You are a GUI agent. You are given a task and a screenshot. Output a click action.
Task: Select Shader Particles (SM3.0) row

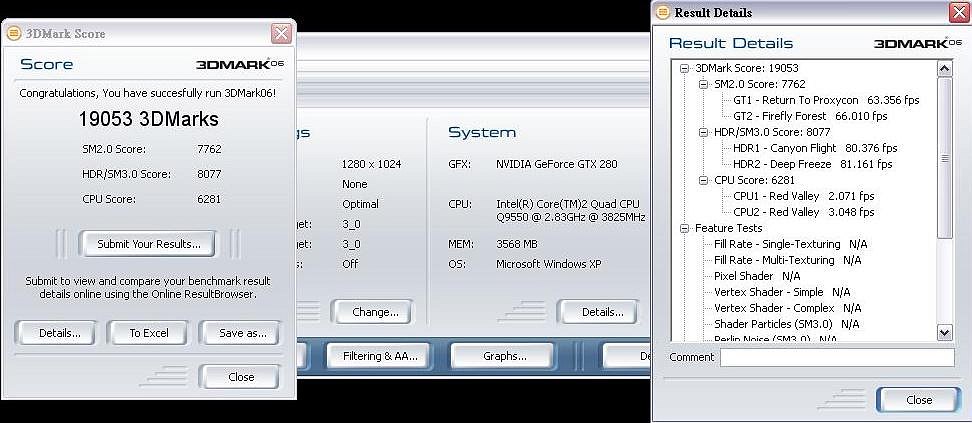[x=787, y=324]
